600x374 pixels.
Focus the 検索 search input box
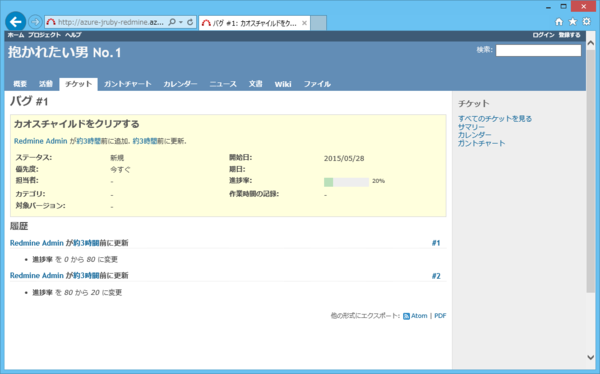pyautogui.click(x=538, y=50)
